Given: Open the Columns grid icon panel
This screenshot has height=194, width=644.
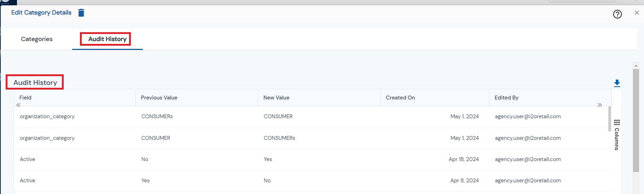Looking at the screenshot, I should coord(617,122).
